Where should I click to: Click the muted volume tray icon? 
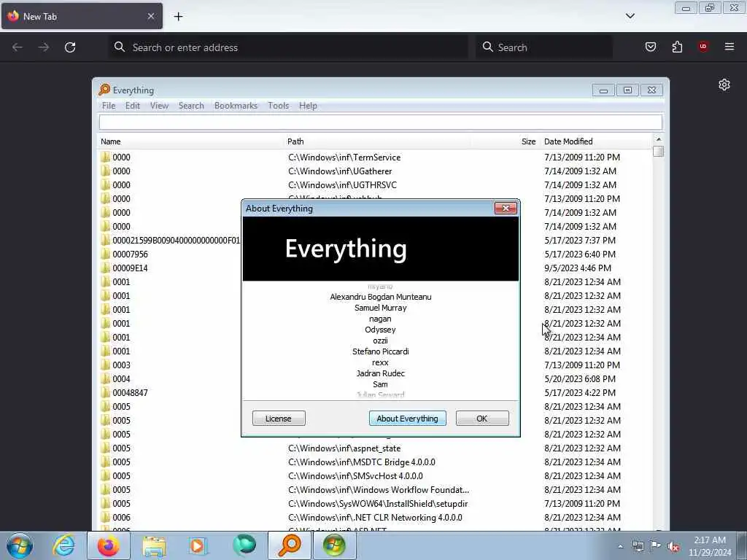click(x=673, y=547)
